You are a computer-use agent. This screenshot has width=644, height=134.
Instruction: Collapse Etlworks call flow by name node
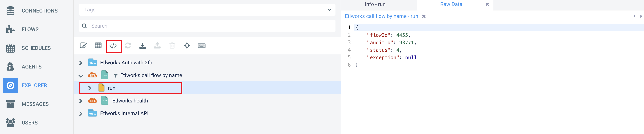pyautogui.click(x=81, y=76)
